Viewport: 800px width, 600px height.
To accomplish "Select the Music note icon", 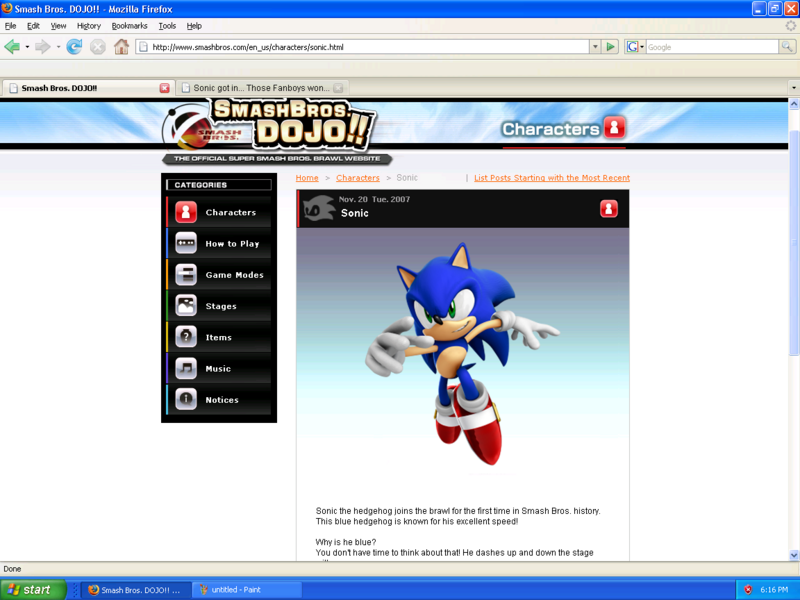I will pyautogui.click(x=186, y=368).
